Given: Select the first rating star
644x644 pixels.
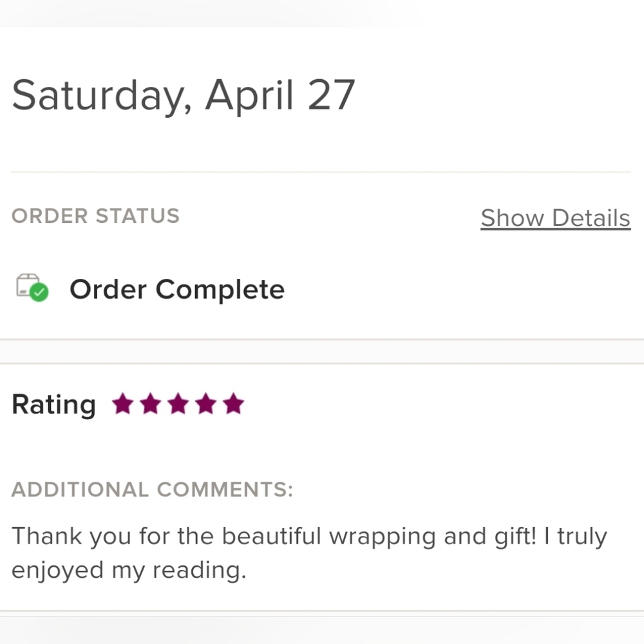Looking at the screenshot, I should tap(122, 404).
